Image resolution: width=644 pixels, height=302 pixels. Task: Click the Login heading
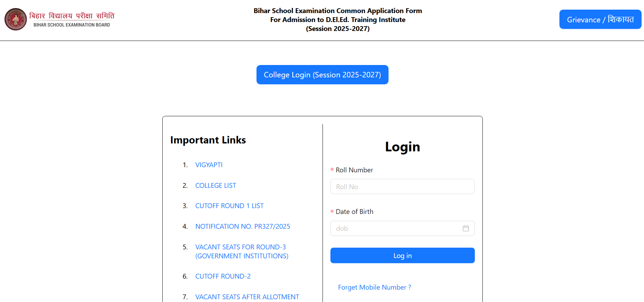tap(402, 147)
